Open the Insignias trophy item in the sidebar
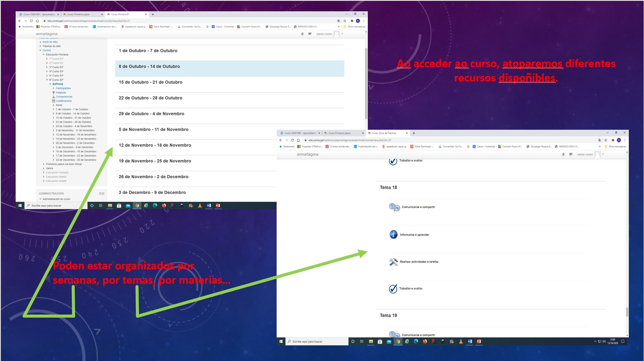 61,92
